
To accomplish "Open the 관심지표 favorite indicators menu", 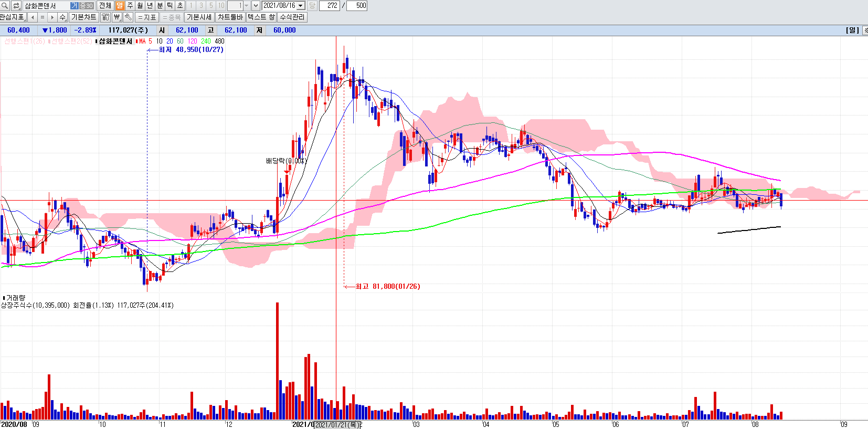I will tap(13, 17).
